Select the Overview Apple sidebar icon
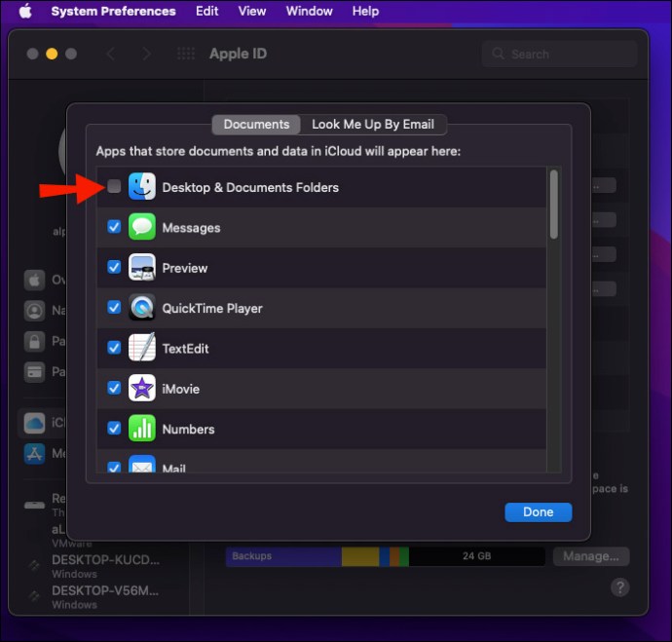This screenshot has height=642, width=672. pyautogui.click(x=34, y=281)
